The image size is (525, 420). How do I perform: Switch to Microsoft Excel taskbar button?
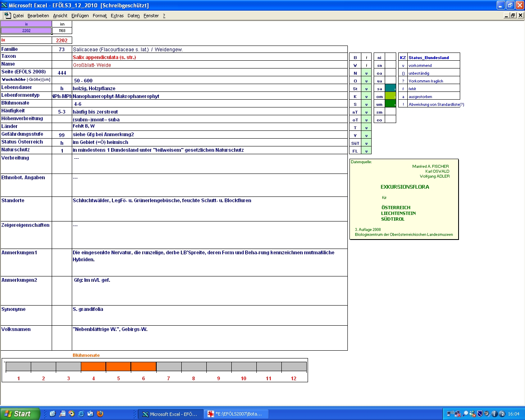click(x=170, y=414)
